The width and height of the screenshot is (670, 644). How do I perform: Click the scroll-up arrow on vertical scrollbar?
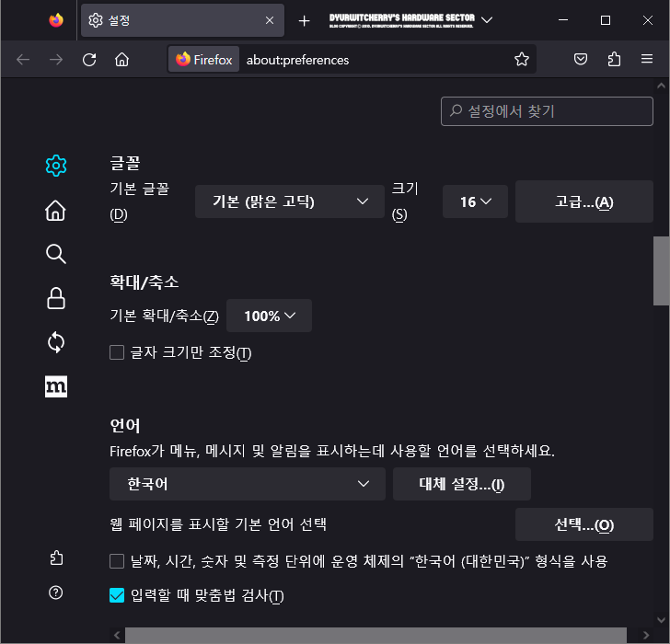(661, 86)
